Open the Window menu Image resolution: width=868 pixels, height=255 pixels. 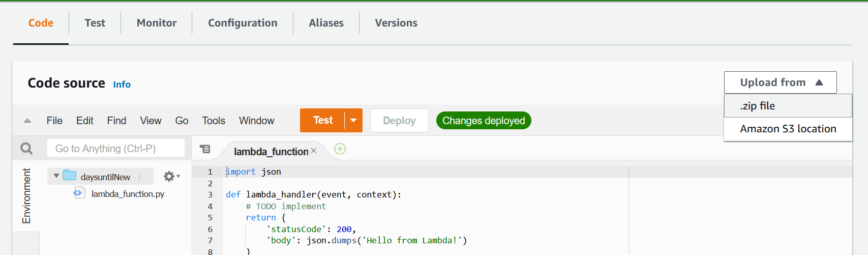(257, 121)
